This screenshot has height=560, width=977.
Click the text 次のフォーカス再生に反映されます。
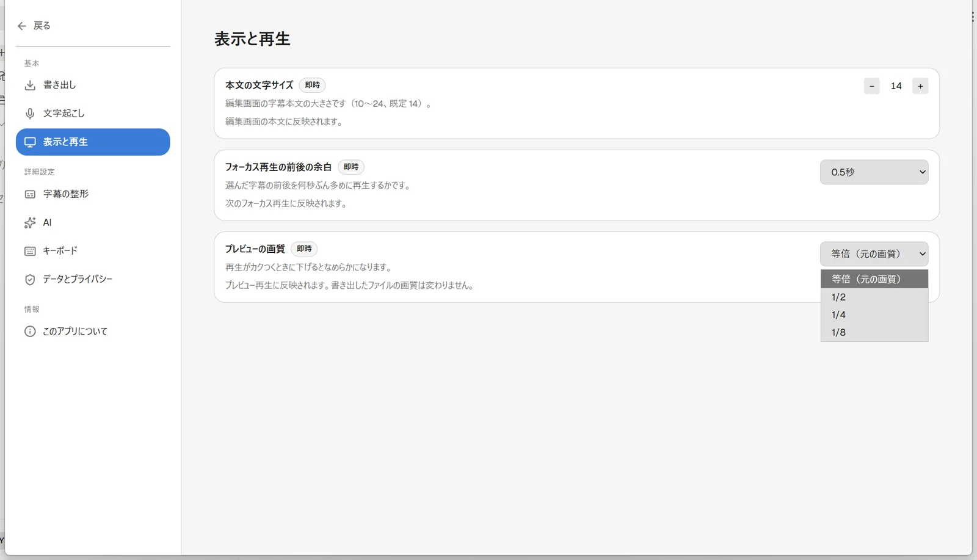[x=288, y=203]
